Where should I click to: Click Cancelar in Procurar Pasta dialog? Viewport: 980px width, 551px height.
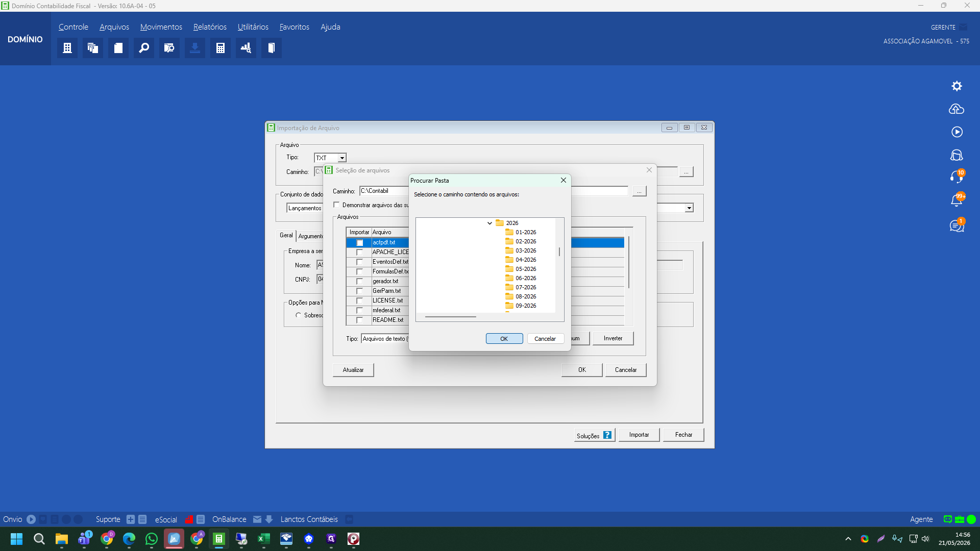545,339
